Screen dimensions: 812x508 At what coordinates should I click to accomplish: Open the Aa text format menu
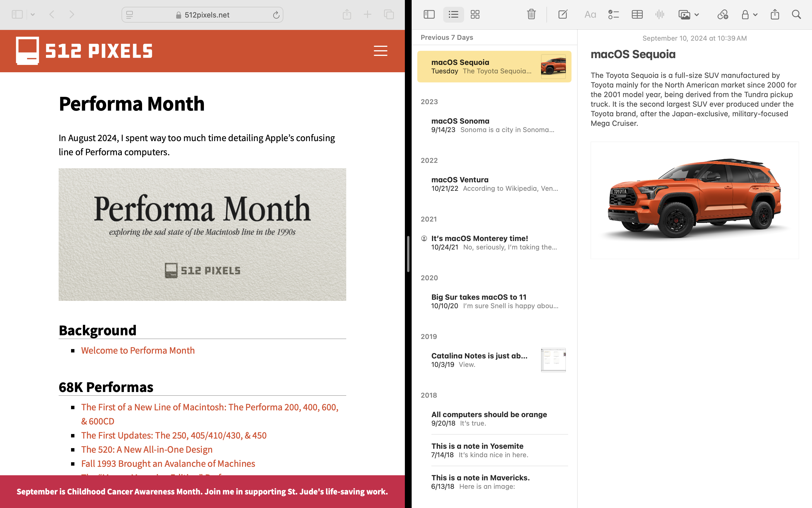(590, 14)
